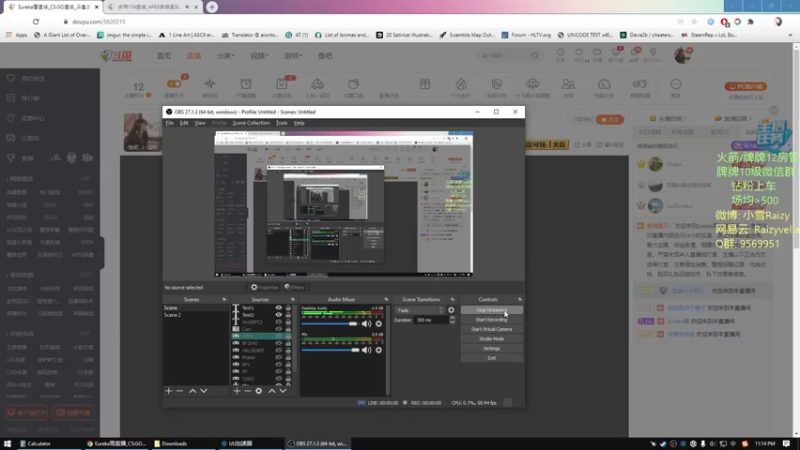The width and height of the screenshot is (800, 450).
Task: Open OBS Settings from Controls
Action: (x=492, y=348)
